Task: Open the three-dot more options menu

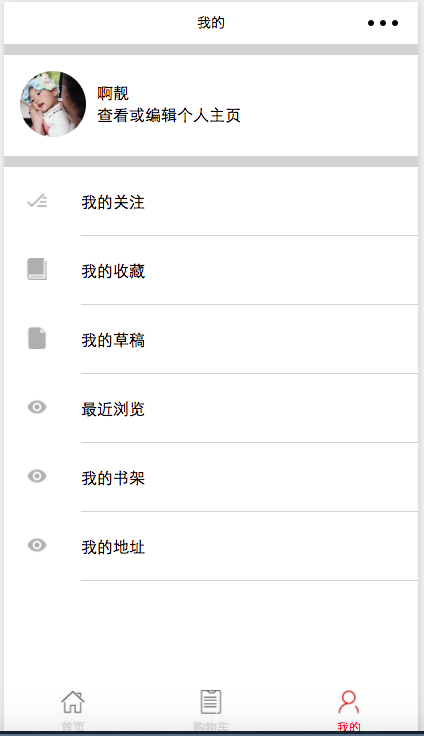Action: [383, 23]
